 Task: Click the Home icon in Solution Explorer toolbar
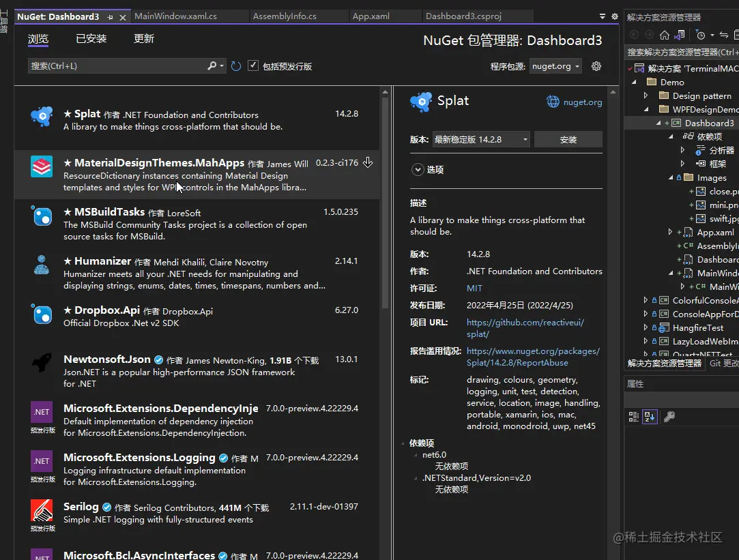tap(665, 35)
